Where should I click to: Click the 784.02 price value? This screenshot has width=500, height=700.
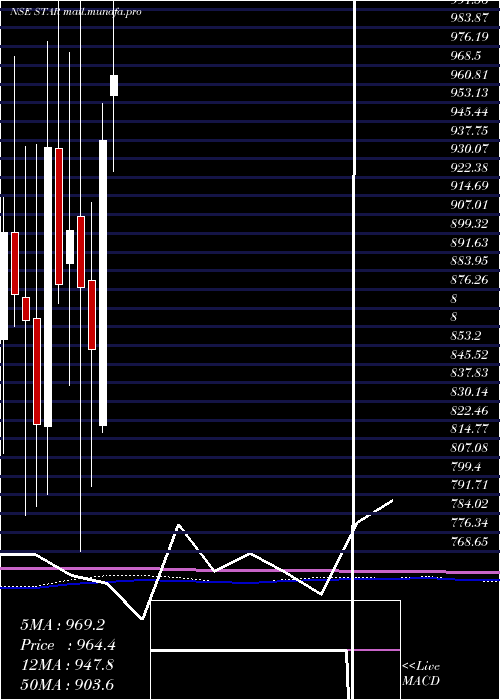pyautogui.click(x=469, y=504)
